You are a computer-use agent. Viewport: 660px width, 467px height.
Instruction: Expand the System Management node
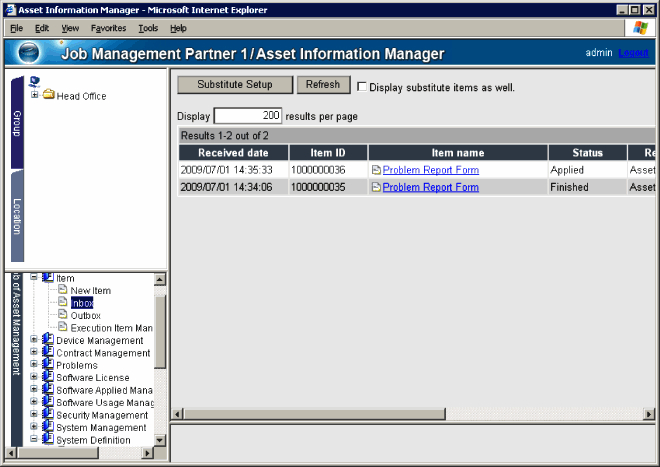34,426
